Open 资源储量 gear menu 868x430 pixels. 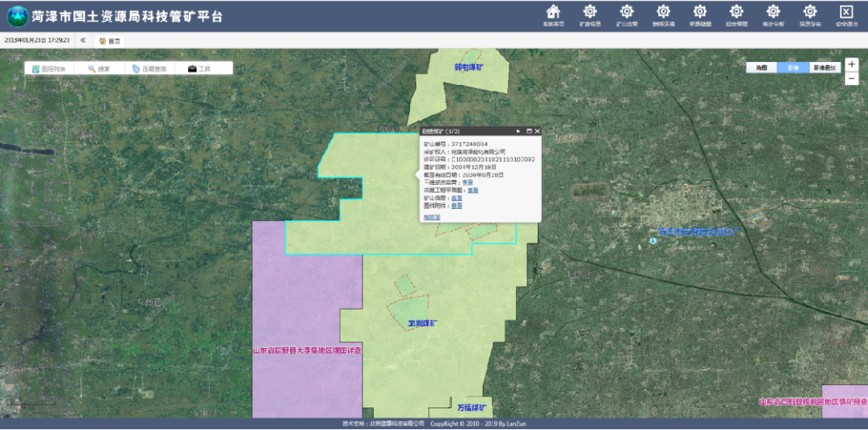pos(700,11)
